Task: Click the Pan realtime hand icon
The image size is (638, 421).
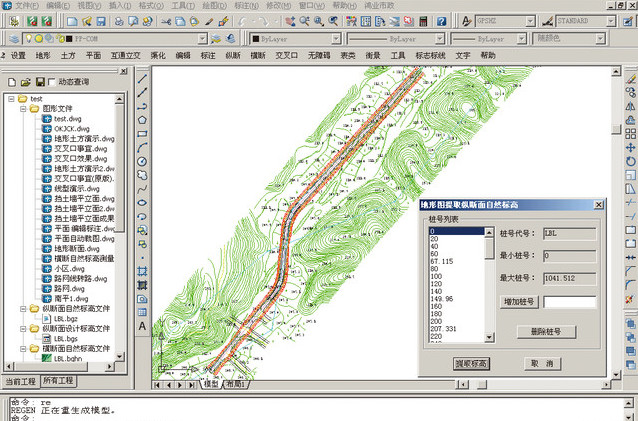Action: coord(290,21)
